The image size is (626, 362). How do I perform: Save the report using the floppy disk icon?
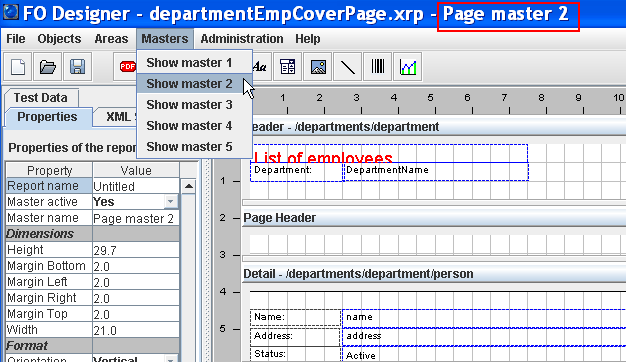click(x=77, y=67)
